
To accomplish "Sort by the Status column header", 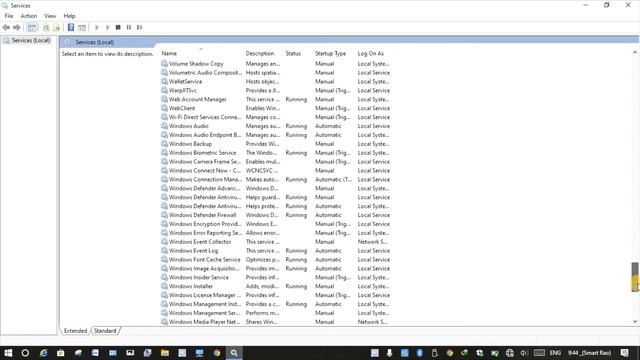I will pos(293,53).
